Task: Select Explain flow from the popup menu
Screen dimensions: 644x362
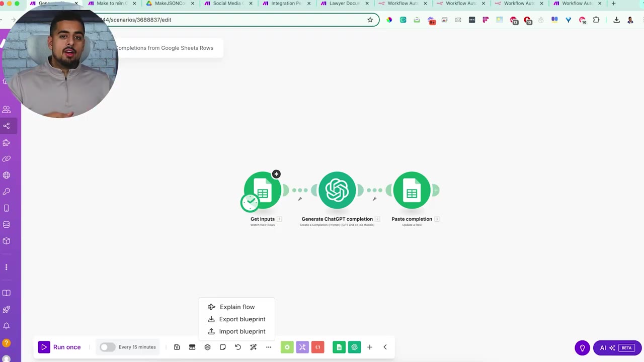Action: (237, 307)
